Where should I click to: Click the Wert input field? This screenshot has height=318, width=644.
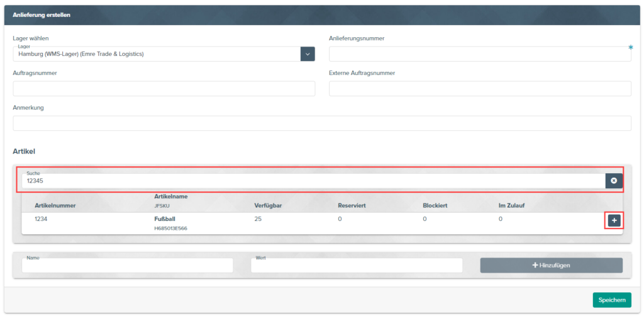point(356,266)
